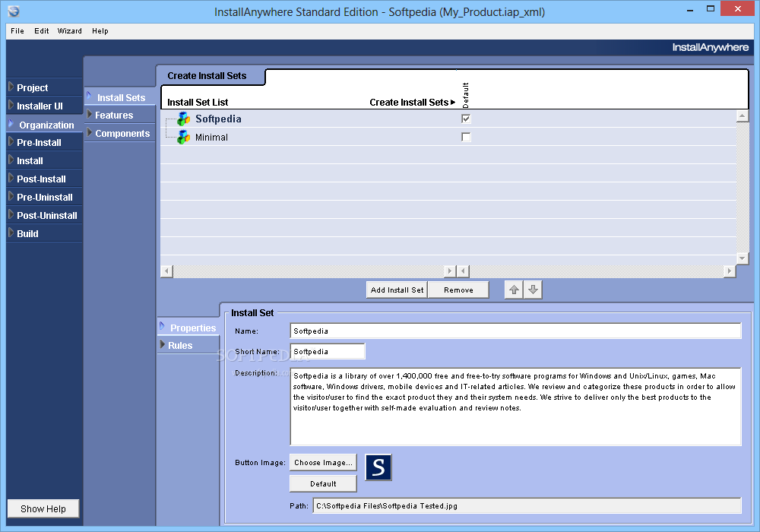Click the Minimal install set icon
The width and height of the screenshot is (760, 532).
coord(183,137)
